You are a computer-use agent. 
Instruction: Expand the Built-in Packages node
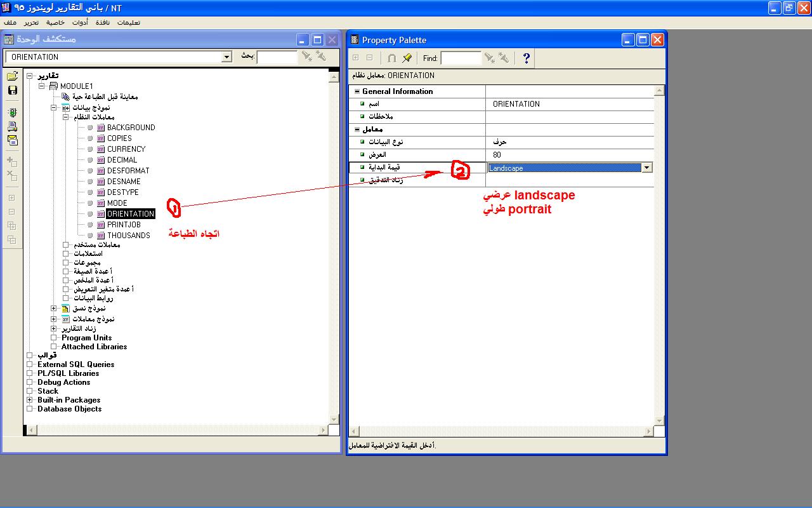(30, 400)
